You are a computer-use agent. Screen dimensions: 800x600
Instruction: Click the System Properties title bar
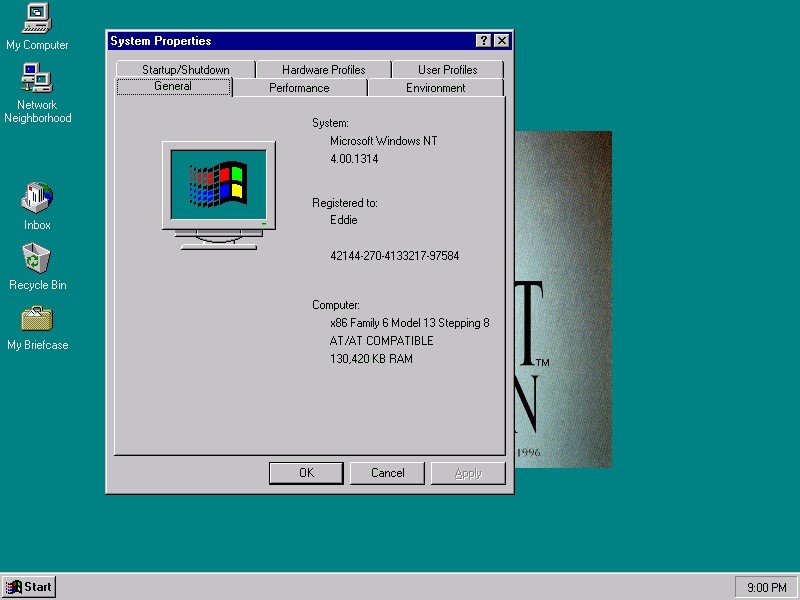point(290,41)
